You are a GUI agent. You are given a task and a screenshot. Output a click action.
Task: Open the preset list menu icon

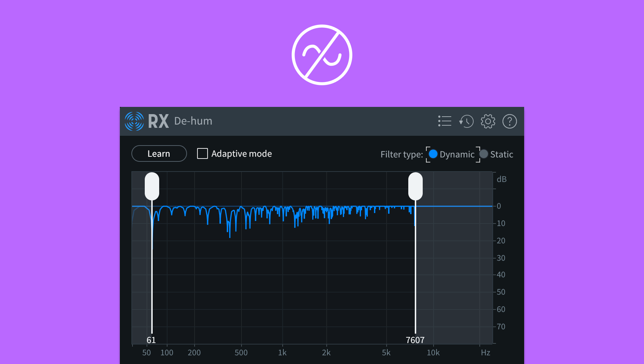(x=445, y=121)
